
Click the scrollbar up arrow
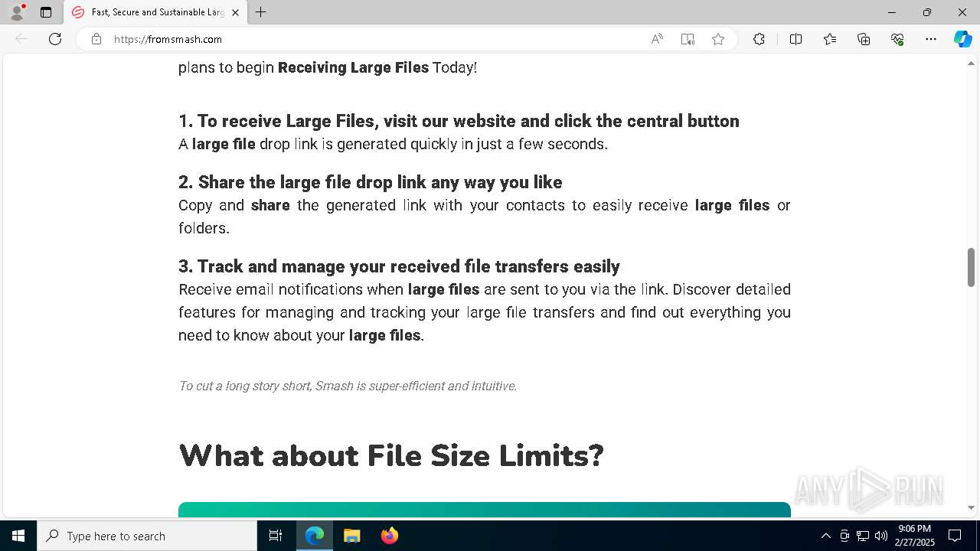pos(971,63)
